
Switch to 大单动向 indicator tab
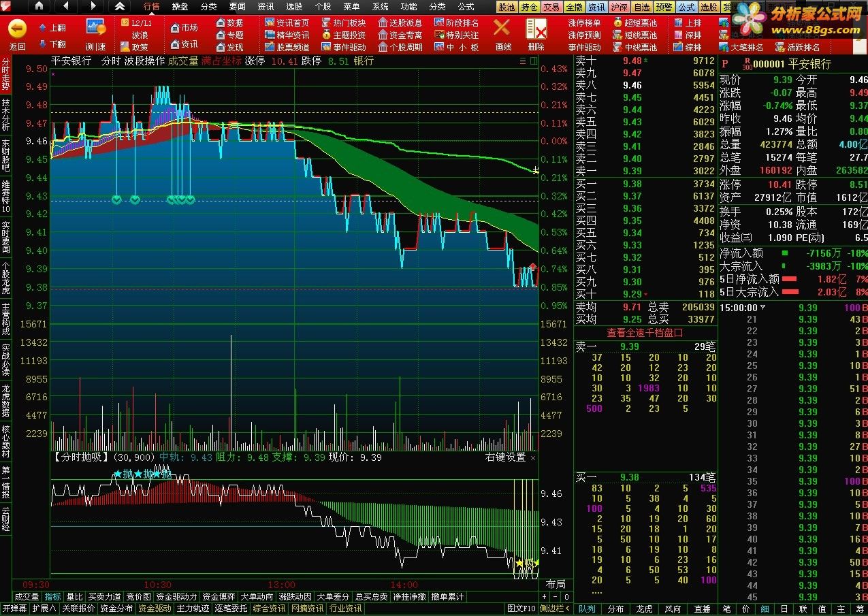[x=257, y=597]
